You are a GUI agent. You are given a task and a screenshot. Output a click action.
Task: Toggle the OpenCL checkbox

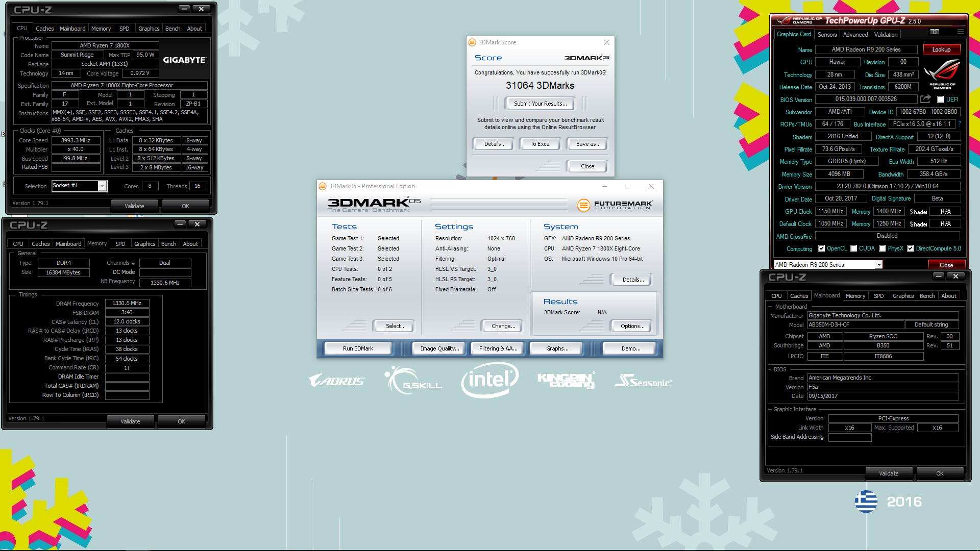(x=821, y=248)
